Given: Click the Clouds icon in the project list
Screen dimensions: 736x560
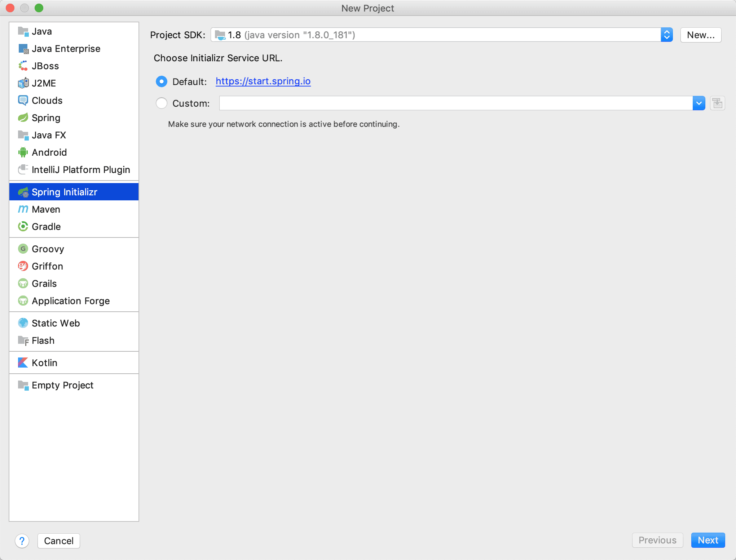Looking at the screenshot, I should 23,101.
